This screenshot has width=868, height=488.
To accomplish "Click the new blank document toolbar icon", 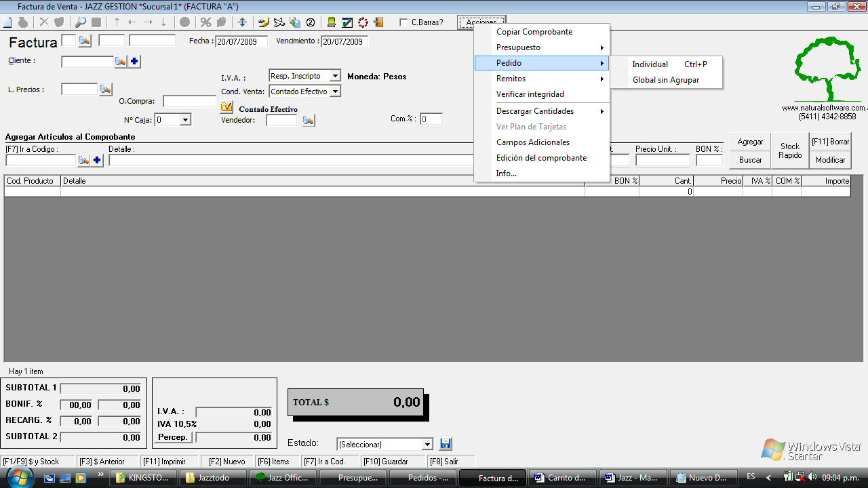I will pyautogui.click(x=7, y=22).
